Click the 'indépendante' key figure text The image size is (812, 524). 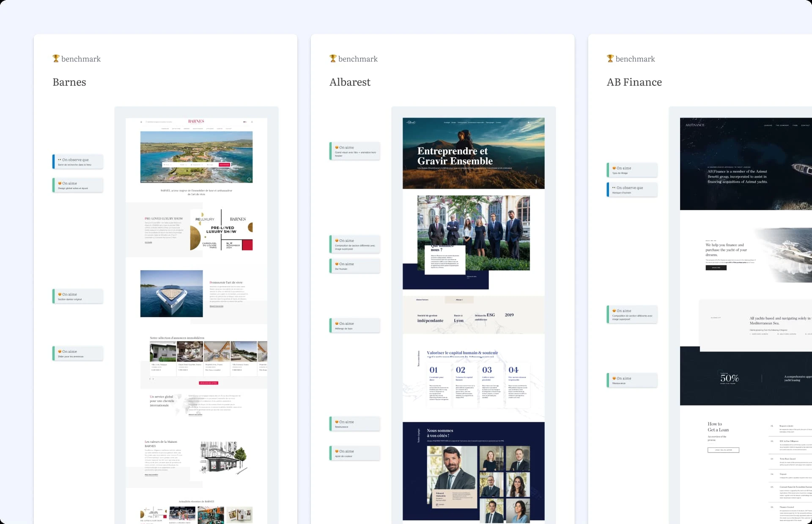[430, 321]
